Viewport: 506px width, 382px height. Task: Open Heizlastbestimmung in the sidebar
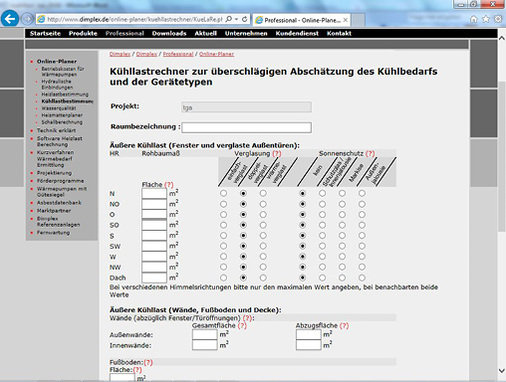65,94
